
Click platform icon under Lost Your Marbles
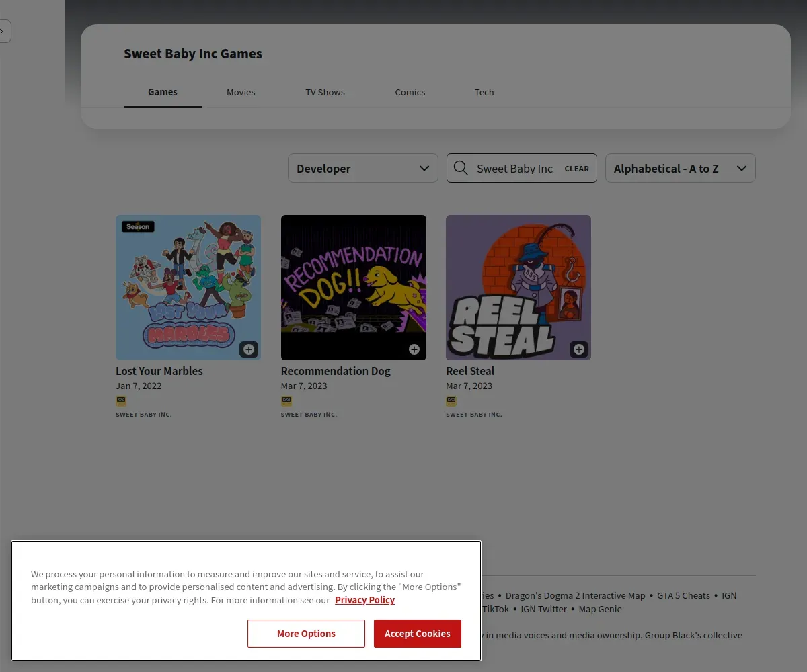click(121, 401)
